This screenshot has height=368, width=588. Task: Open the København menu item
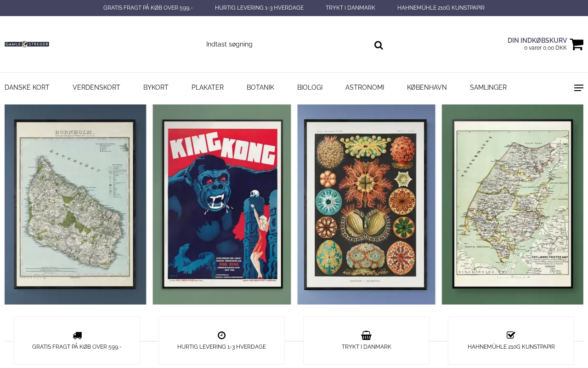point(427,87)
